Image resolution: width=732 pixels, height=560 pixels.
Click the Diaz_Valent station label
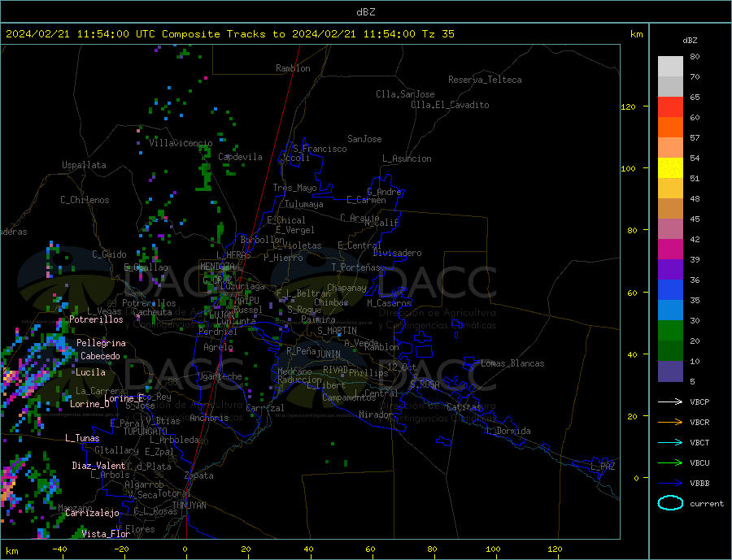click(98, 466)
